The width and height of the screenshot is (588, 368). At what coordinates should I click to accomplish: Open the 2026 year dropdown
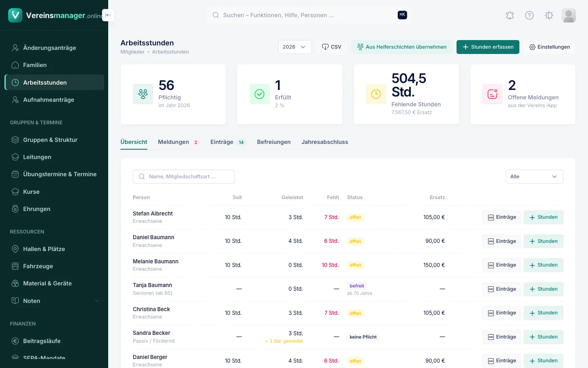click(x=295, y=47)
